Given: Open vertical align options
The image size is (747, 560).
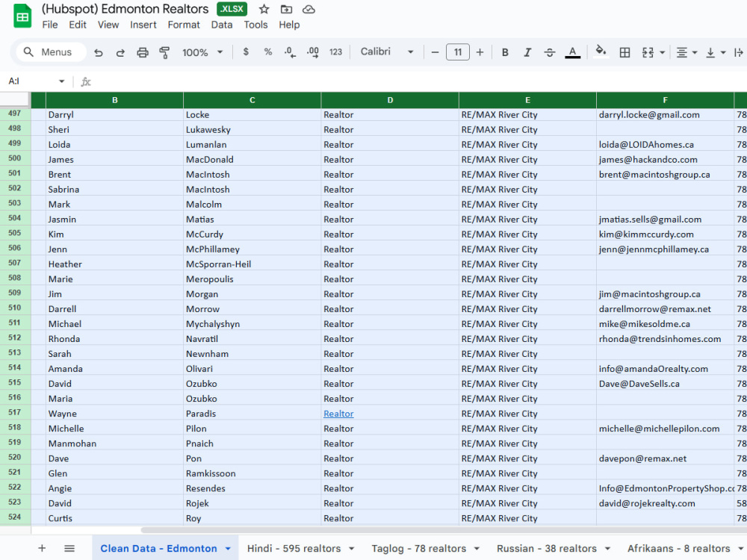Looking at the screenshot, I should coord(715,52).
